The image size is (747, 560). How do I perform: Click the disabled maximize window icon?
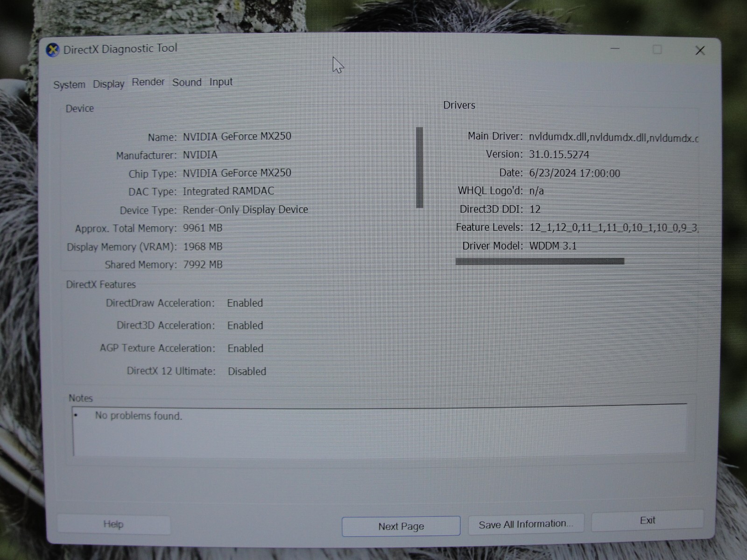(x=657, y=49)
